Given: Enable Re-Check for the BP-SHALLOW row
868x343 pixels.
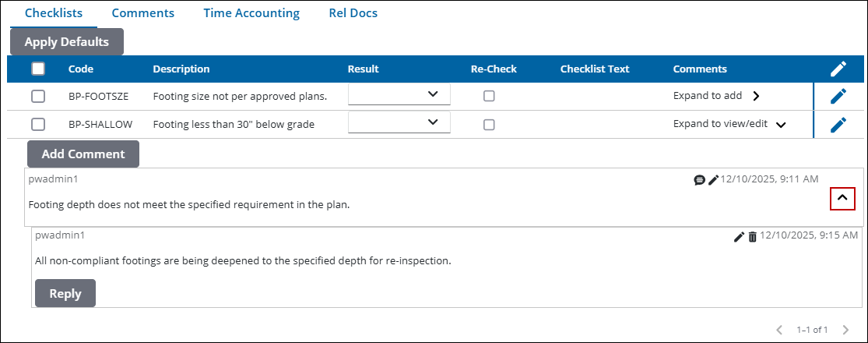Looking at the screenshot, I should pos(489,125).
